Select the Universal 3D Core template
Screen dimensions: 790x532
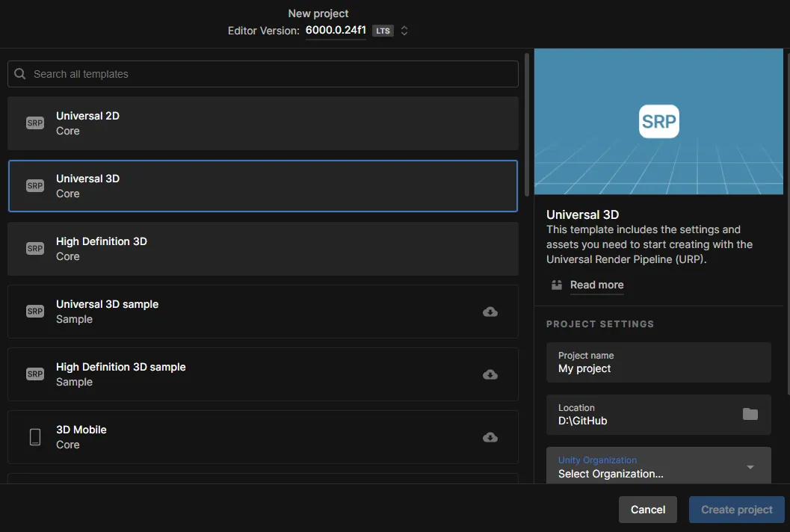(263, 186)
